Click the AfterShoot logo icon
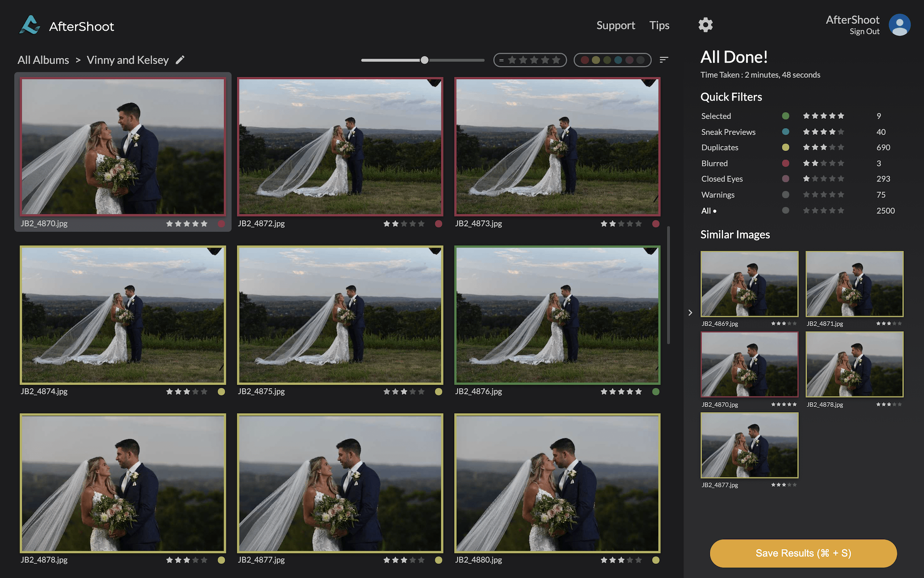The width and height of the screenshot is (924, 578). (x=30, y=25)
